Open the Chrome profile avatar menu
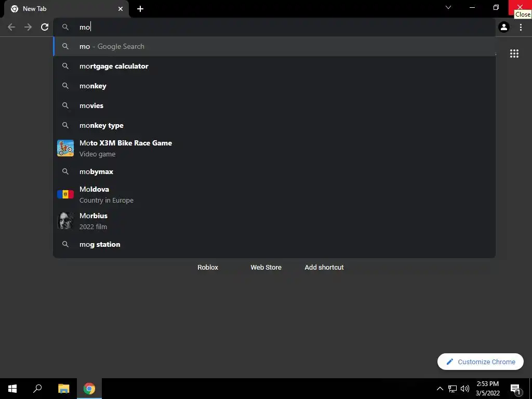532x399 pixels. point(504,27)
